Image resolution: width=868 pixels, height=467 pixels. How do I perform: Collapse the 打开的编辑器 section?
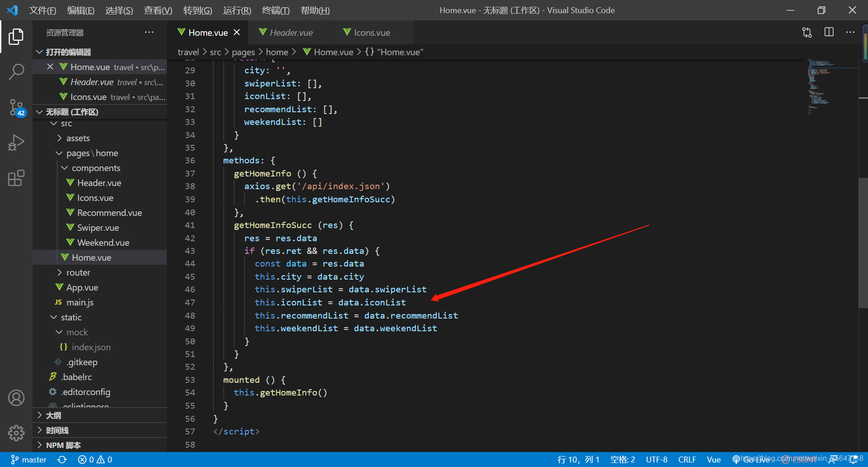click(x=99, y=52)
